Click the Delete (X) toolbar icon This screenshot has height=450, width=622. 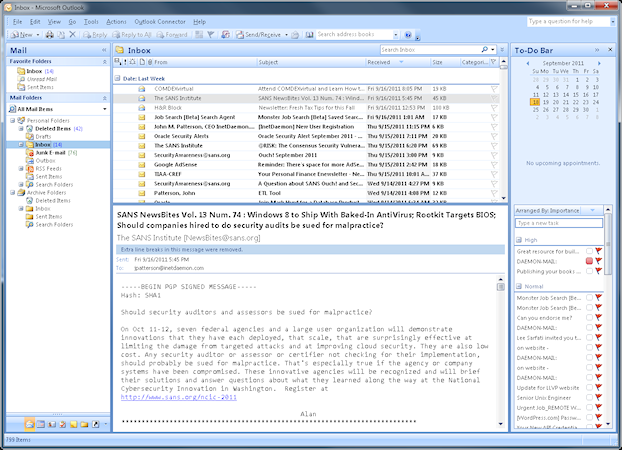[72, 34]
